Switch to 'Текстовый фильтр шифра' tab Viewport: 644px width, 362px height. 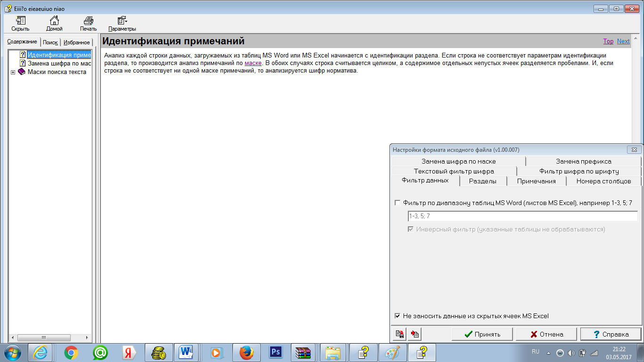click(x=454, y=171)
